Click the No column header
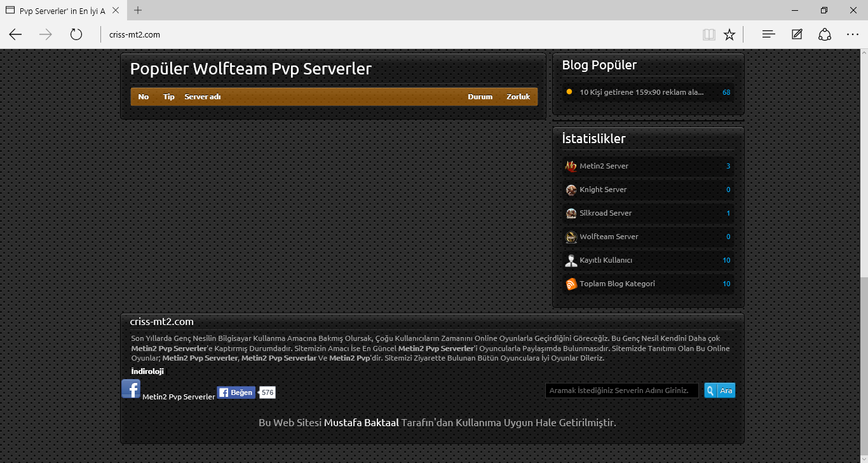The height and width of the screenshot is (463, 868). [144, 97]
